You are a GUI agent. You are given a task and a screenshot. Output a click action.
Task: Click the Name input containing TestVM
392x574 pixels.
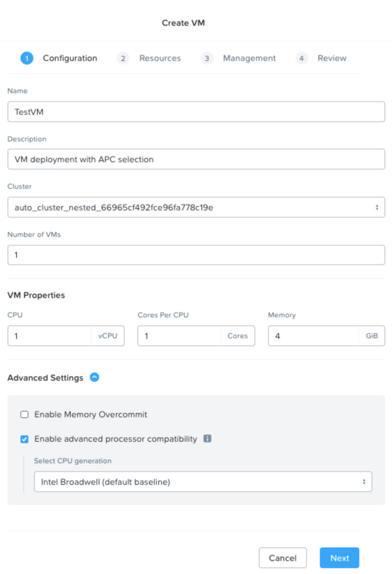click(x=196, y=111)
